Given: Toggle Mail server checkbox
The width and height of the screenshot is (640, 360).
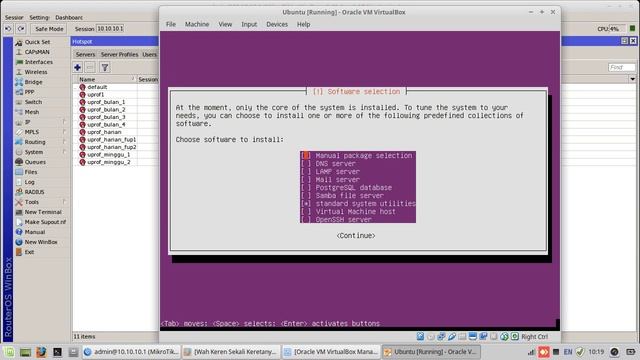Looking at the screenshot, I should 306,180.
